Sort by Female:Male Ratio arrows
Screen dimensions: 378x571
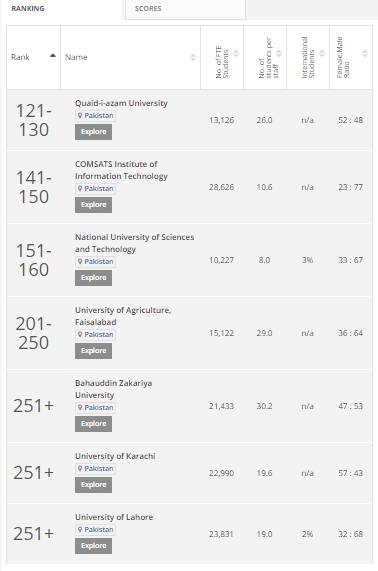(365, 54)
